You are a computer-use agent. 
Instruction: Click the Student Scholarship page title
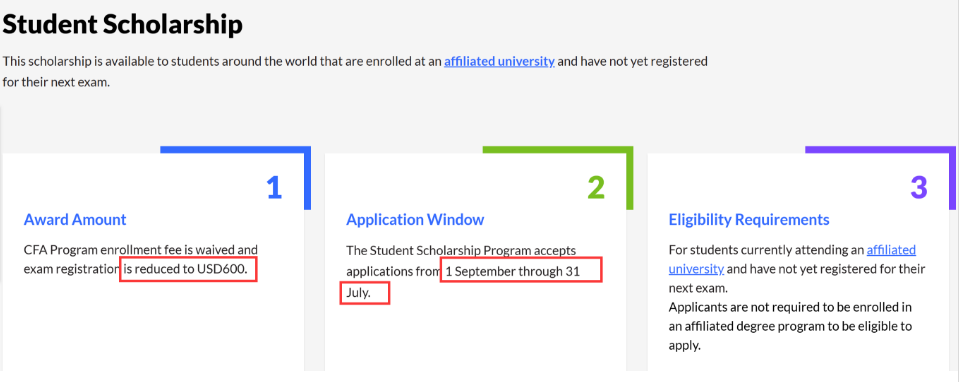point(123,24)
